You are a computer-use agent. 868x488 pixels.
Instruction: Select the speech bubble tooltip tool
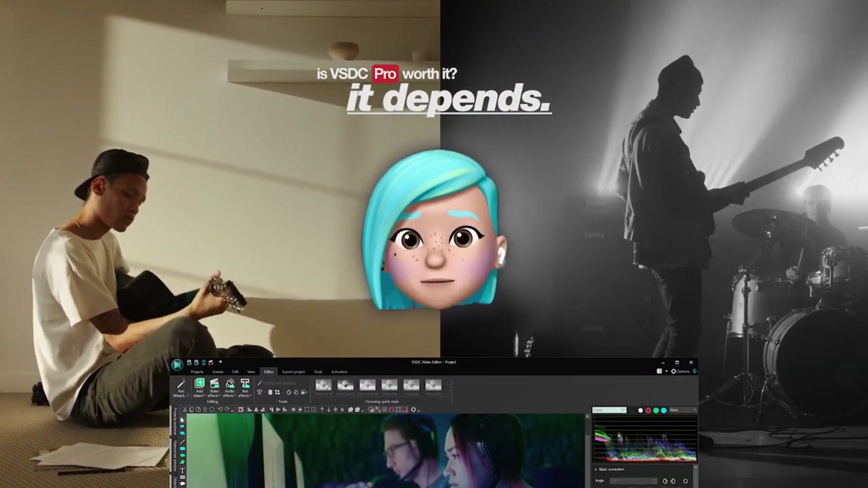(x=182, y=483)
